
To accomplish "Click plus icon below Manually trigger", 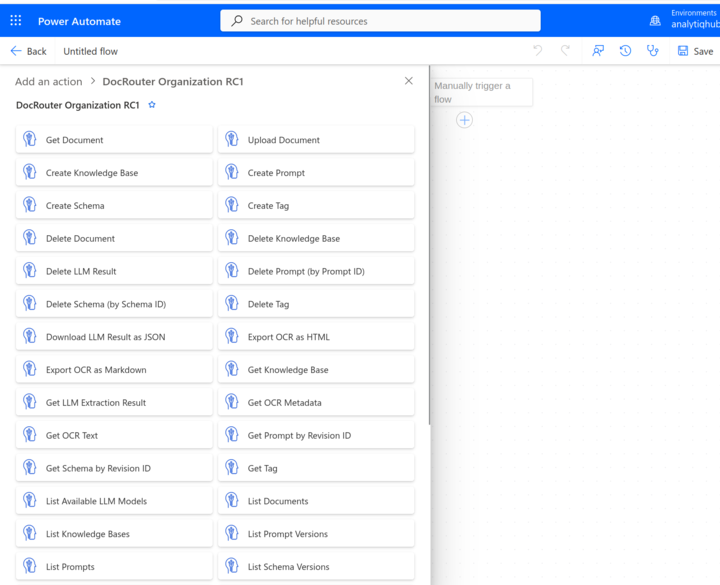I will (464, 120).
